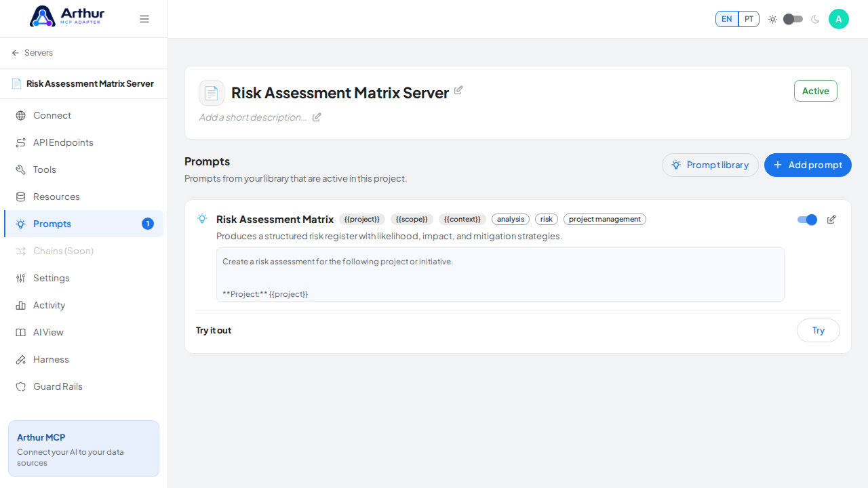The width and height of the screenshot is (868, 488).
Task: Click the analysis tag
Action: 511,219
